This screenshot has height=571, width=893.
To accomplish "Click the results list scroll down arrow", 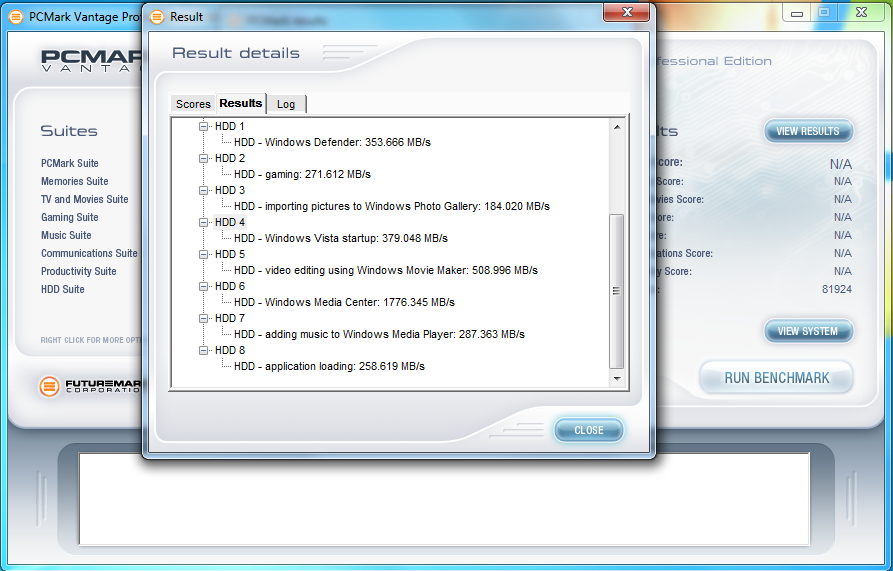I will pyautogui.click(x=617, y=379).
